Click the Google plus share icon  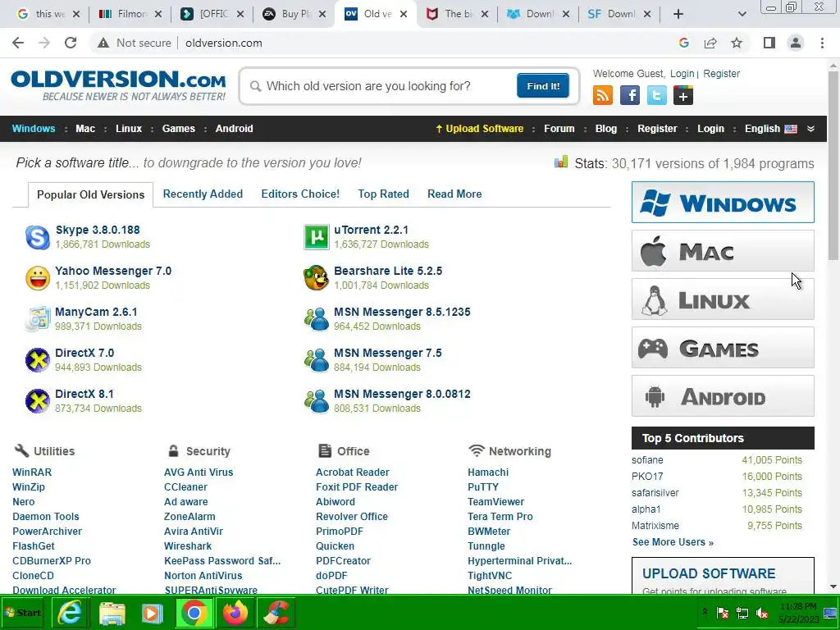[683, 96]
